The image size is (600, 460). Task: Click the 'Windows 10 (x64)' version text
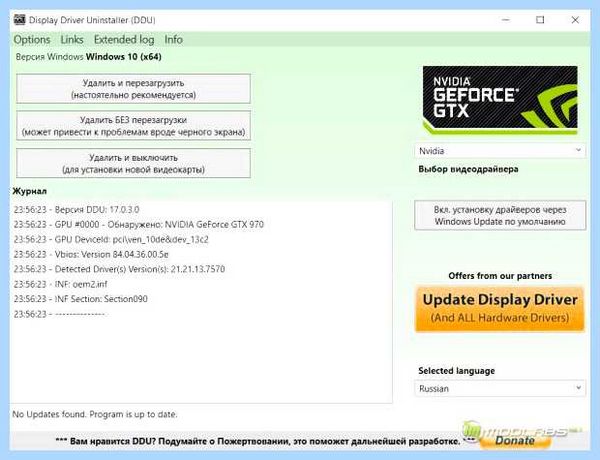click(x=124, y=57)
